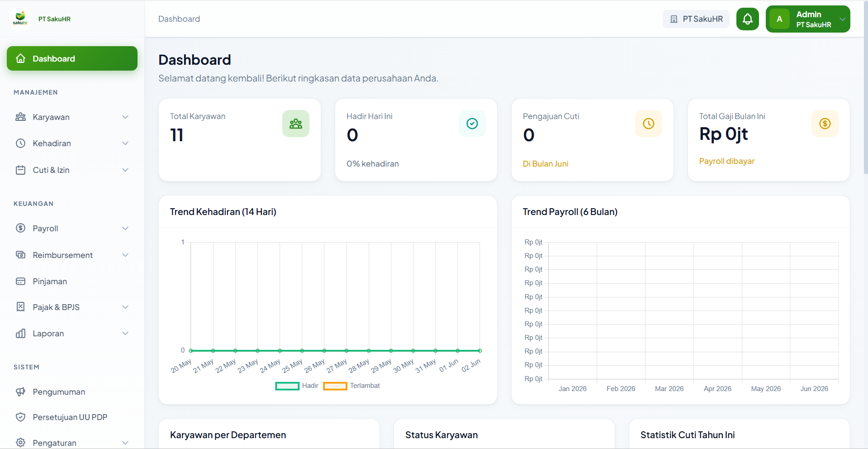Expand the Reimbursement menu chevron

(x=125, y=255)
